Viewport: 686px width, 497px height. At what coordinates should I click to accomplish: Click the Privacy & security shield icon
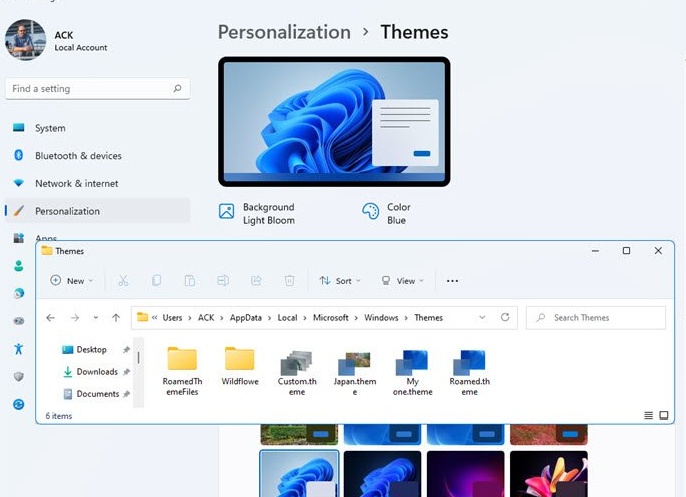coord(18,376)
